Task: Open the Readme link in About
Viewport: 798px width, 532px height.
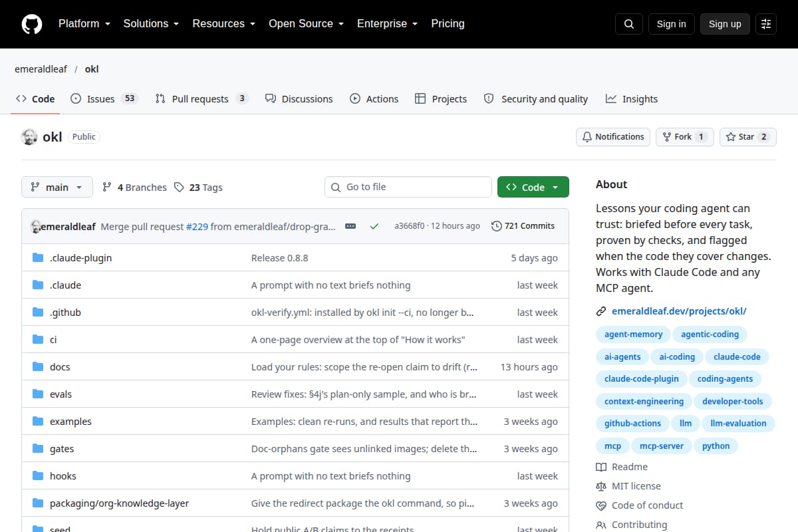Action: click(x=622, y=467)
